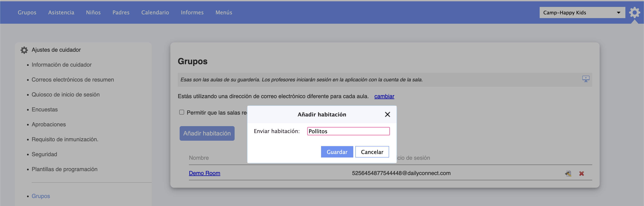This screenshot has height=206, width=644.
Task: Delete Demo Room with red X icon
Action: 581,174
